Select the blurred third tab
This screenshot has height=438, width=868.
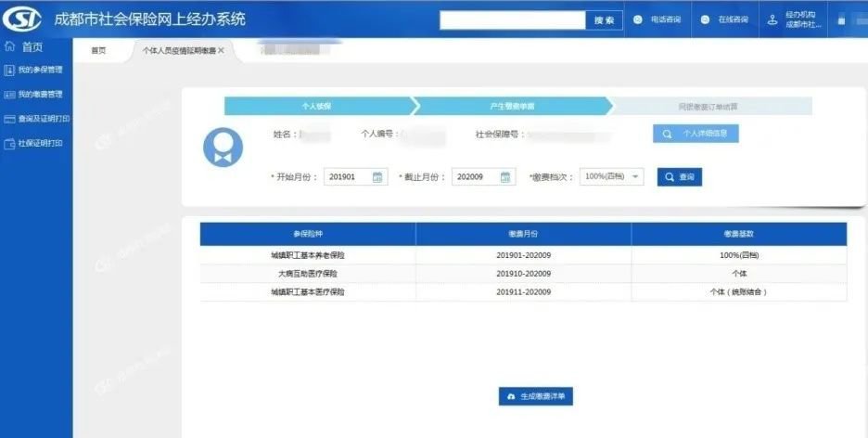coord(295,50)
